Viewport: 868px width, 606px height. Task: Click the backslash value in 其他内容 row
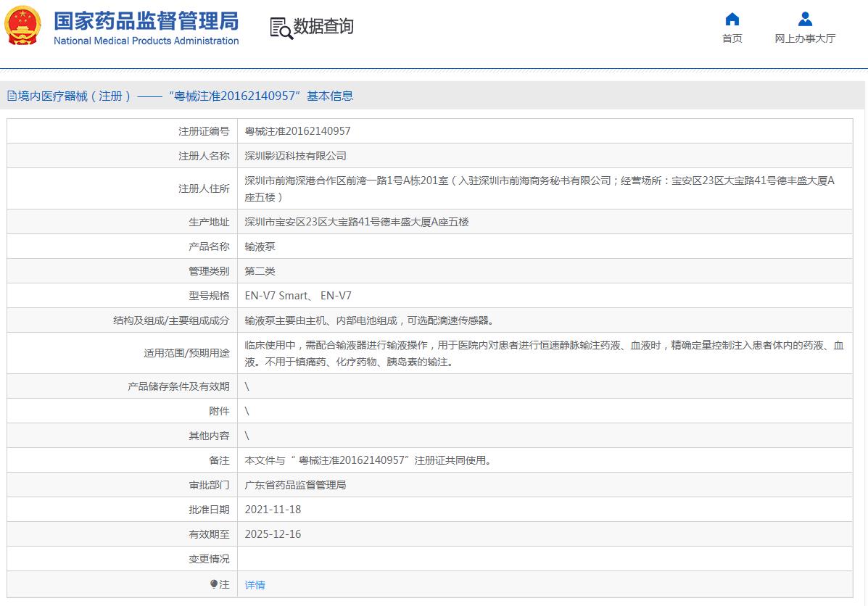pyautogui.click(x=247, y=436)
